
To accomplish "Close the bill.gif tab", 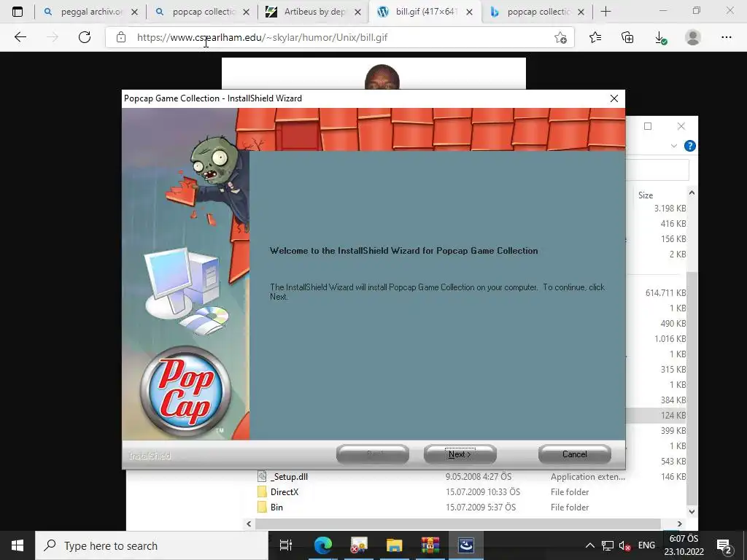I will [469, 12].
